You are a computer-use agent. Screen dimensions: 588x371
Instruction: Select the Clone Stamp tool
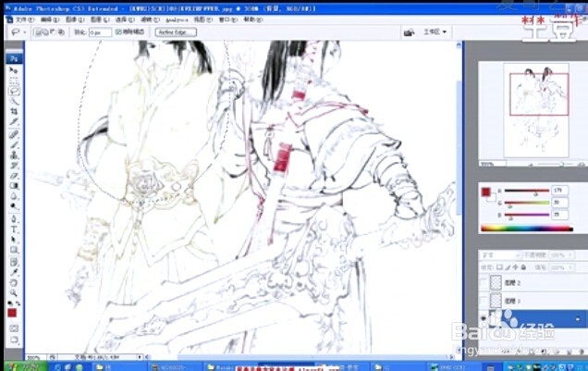(14, 155)
